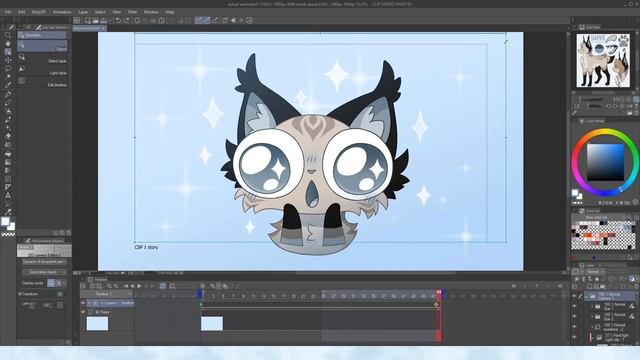Open the Filter menu
The image size is (640, 360).
pyautogui.click(x=133, y=12)
